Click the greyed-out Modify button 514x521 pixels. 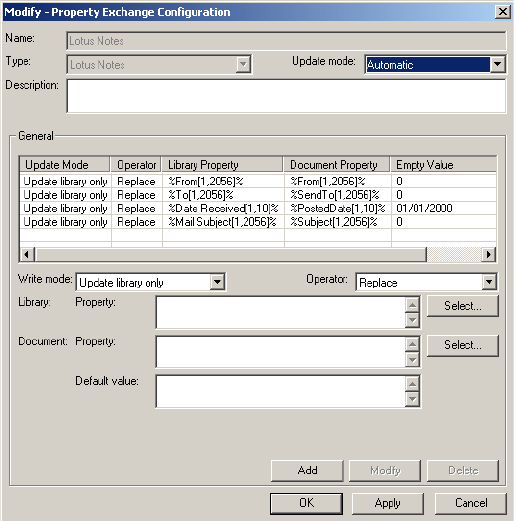pyautogui.click(x=385, y=470)
